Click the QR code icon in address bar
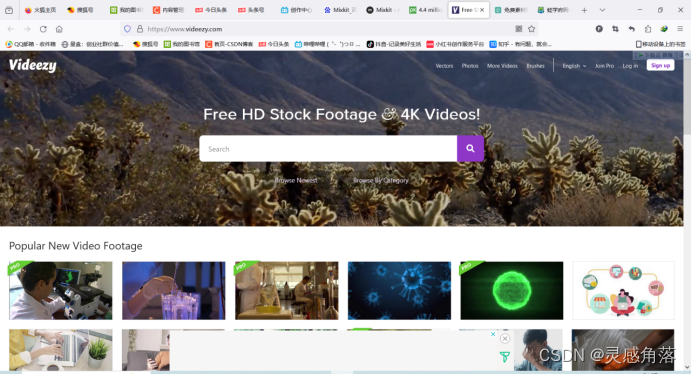 (519, 29)
